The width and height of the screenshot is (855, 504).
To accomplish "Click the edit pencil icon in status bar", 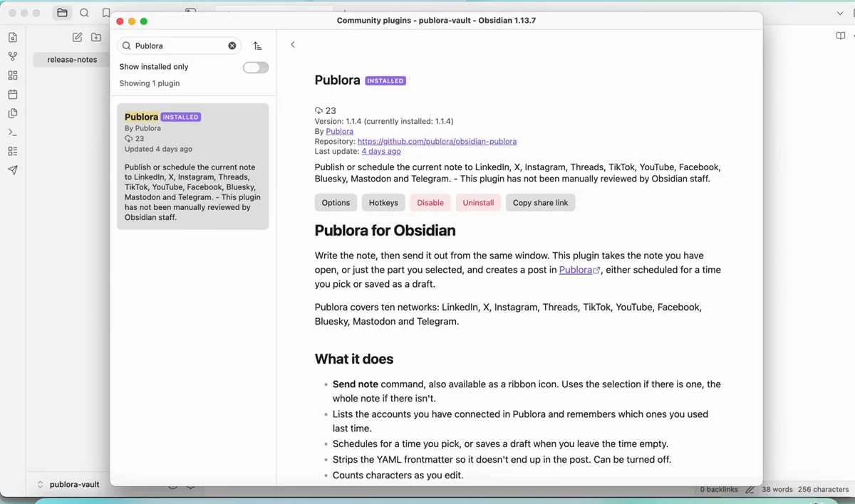I will pos(750,490).
